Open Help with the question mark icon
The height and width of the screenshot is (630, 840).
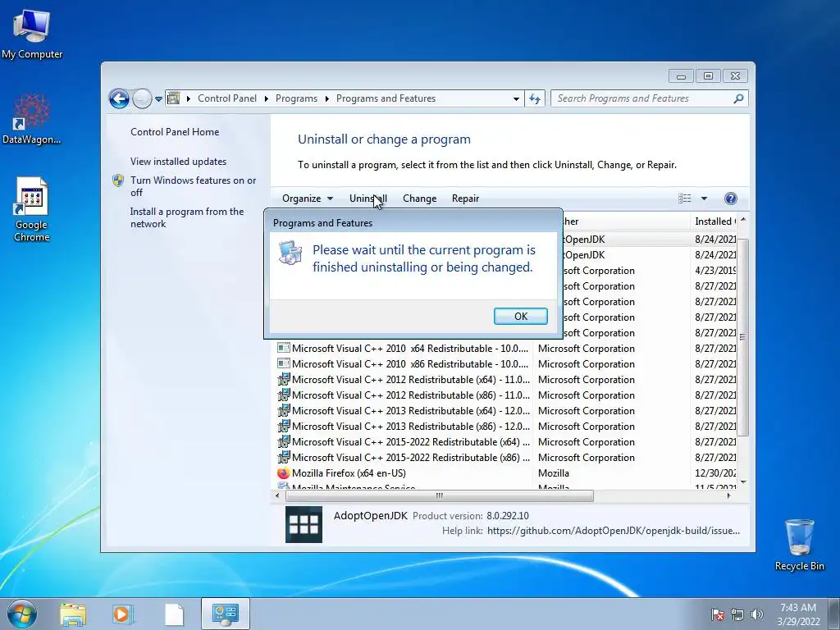pyautogui.click(x=730, y=199)
